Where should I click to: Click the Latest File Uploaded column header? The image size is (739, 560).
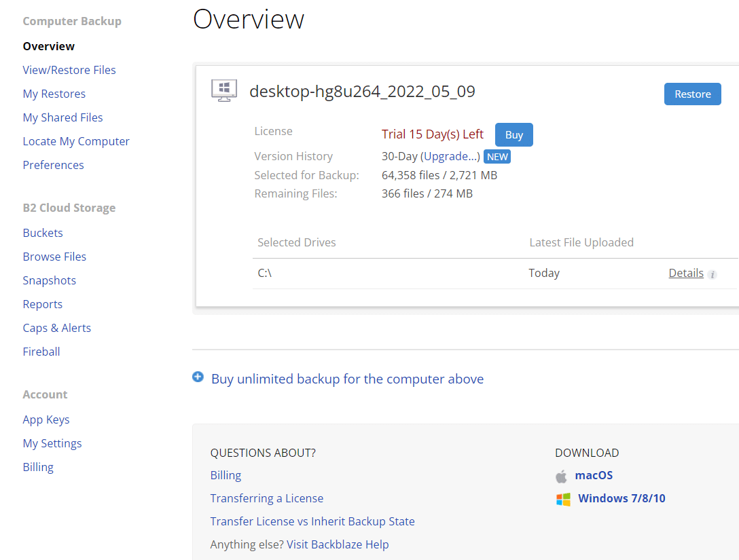pyautogui.click(x=581, y=242)
